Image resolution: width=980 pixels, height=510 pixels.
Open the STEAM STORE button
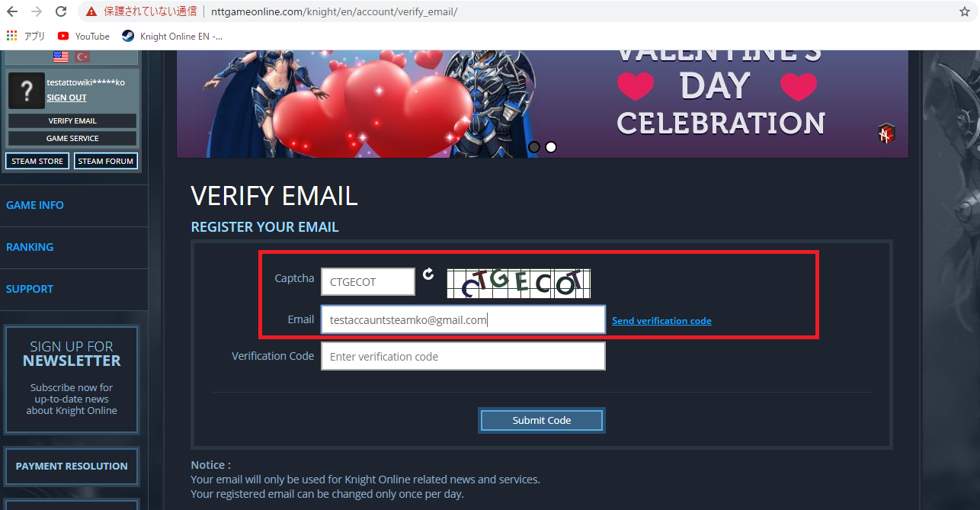click(37, 161)
